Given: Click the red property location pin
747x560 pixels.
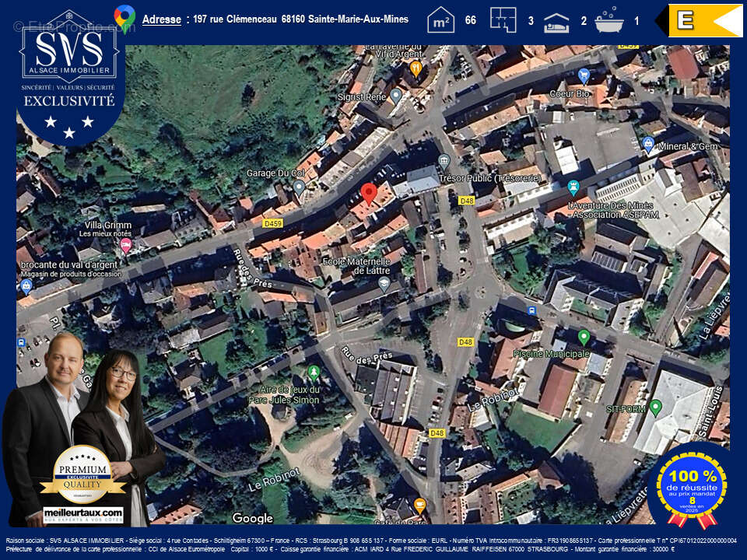Looking at the screenshot, I should 369,193.
